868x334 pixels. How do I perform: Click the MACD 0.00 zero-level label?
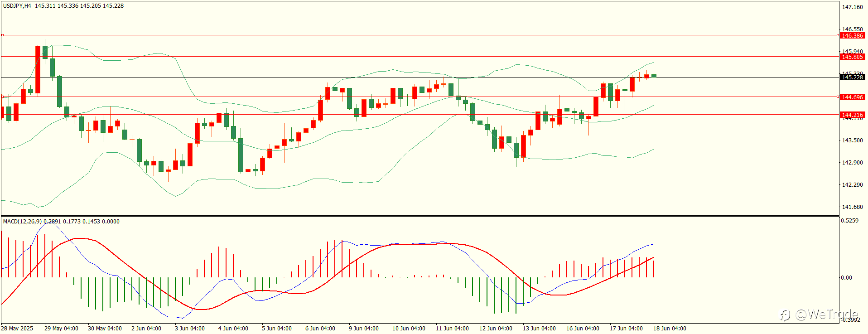846,278
